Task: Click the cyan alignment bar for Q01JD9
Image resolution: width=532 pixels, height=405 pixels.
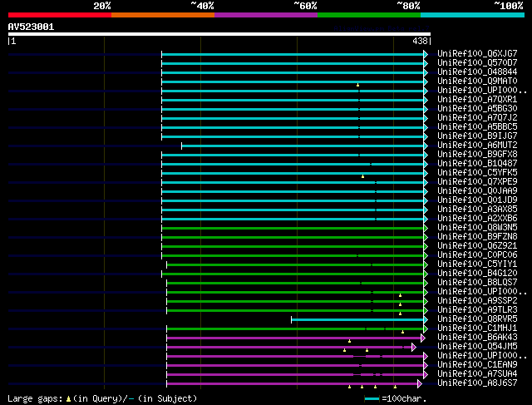Action: pos(293,201)
